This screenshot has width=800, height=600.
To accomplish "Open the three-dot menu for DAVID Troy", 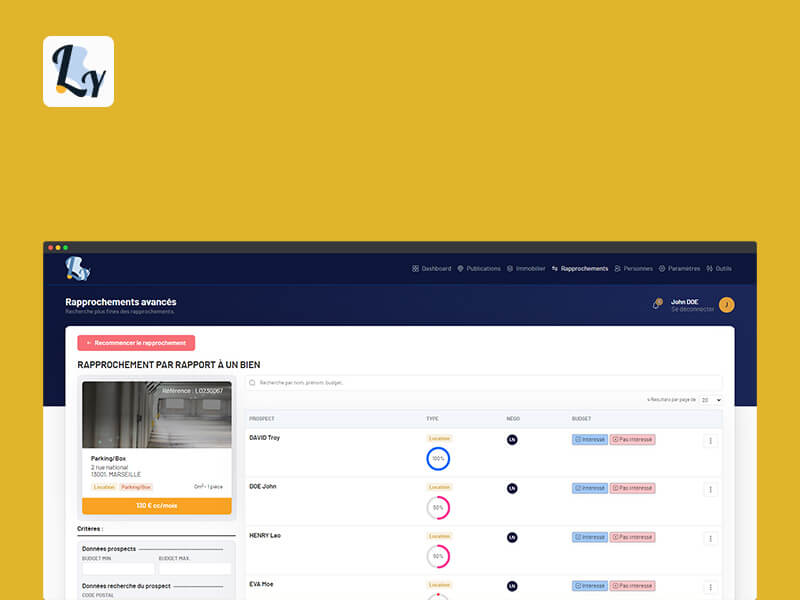I will pos(710,440).
